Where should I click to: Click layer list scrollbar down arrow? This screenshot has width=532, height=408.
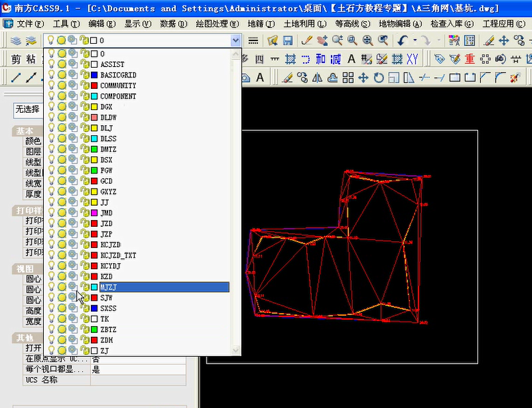coord(235,350)
